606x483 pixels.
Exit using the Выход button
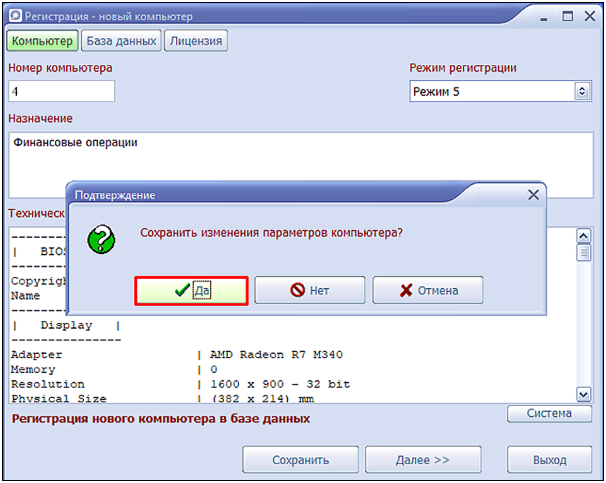549,460
